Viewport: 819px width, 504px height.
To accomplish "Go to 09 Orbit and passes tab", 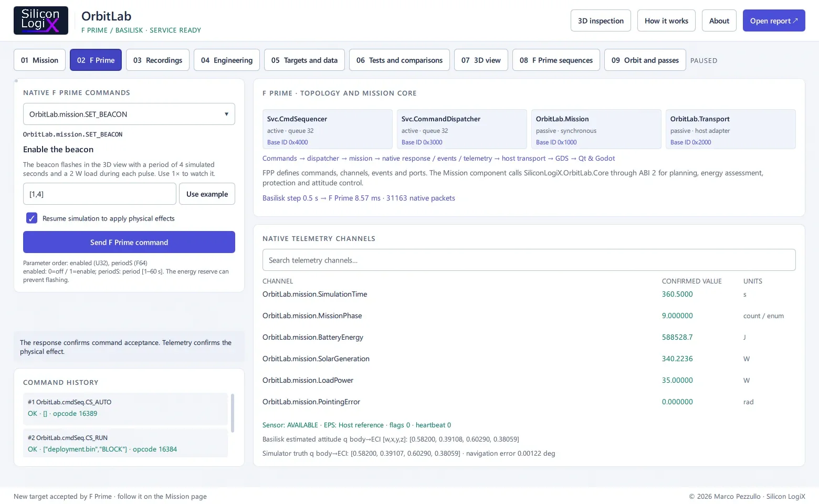I will tap(645, 60).
